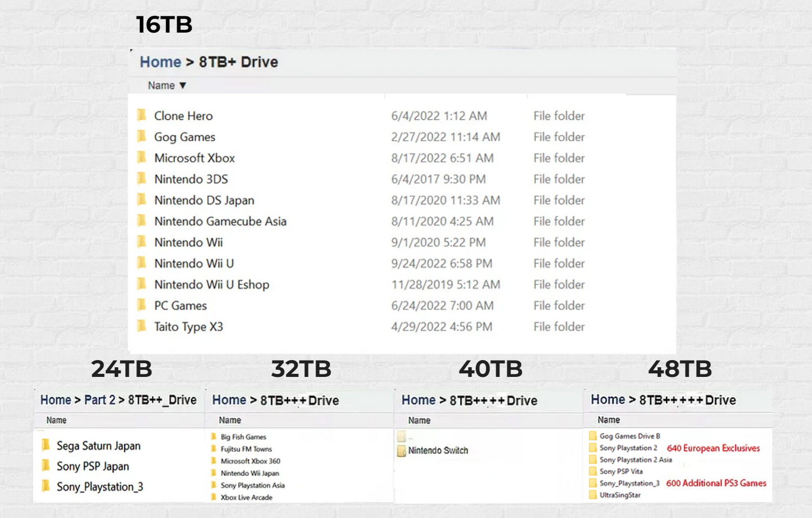Click the Clone Hero folder icon
Screen dimensions: 812x518
pyautogui.click(x=142, y=115)
